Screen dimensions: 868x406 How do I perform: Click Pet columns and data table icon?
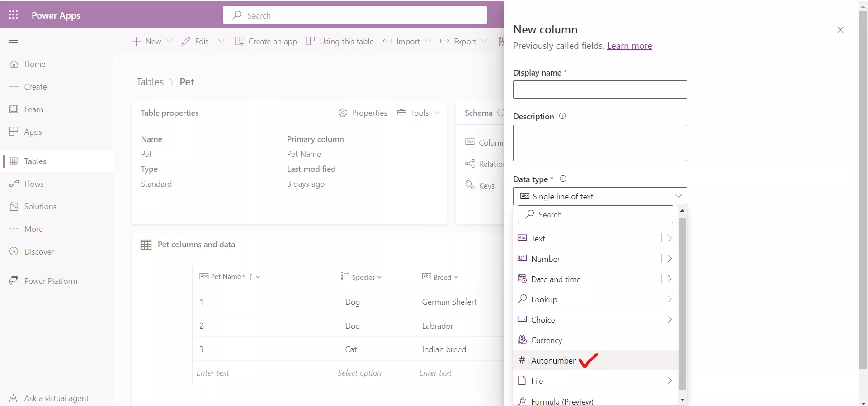tap(146, 245)
